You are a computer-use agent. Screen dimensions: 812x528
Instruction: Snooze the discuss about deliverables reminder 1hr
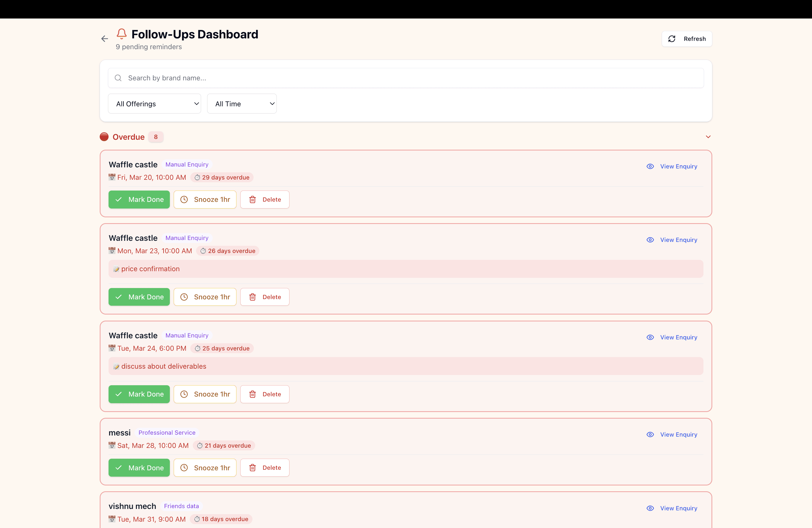(205, 394)
